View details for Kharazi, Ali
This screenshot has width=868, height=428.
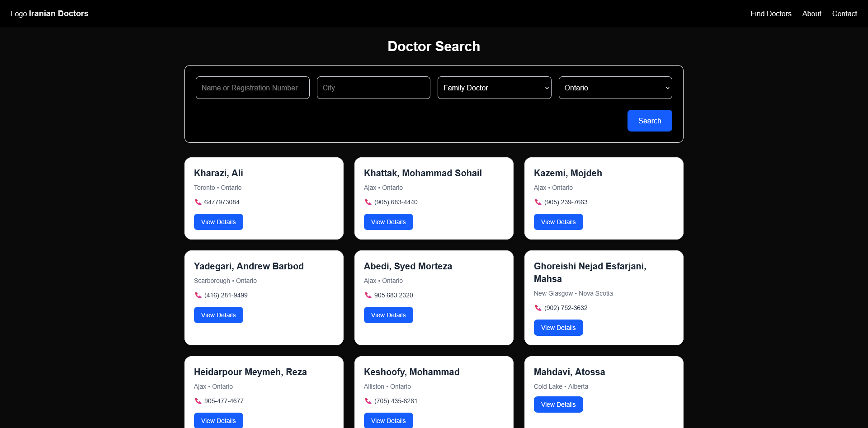coord(218,222)
